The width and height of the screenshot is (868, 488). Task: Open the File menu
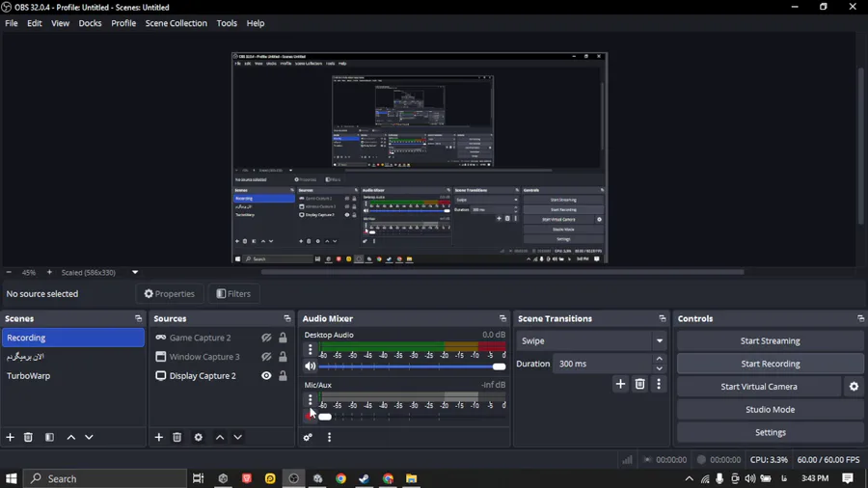[x=11, y=23]
